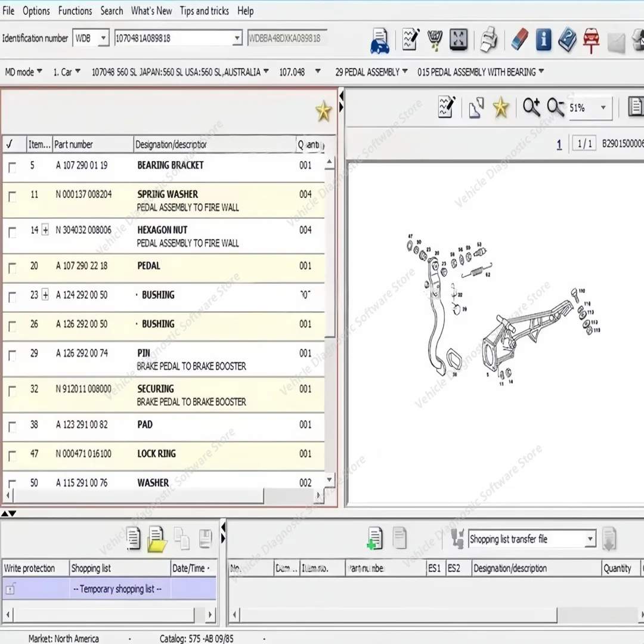The height and width of the screenshot is (644, 644).
Task: Click the copy shopping list icon
Action: point(181,538)
